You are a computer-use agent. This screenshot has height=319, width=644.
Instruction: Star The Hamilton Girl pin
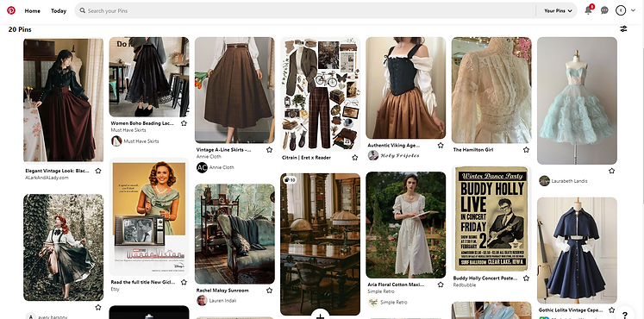coord(526,150)
